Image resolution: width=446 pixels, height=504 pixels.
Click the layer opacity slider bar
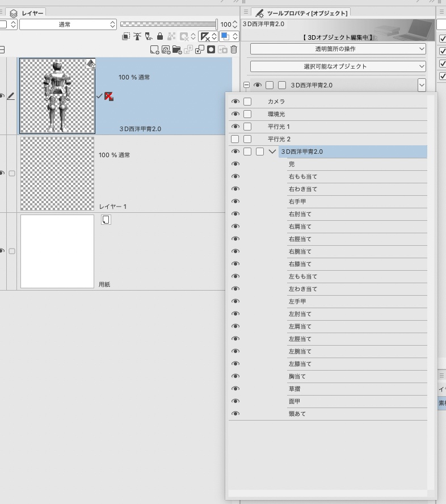click(169, 24)
